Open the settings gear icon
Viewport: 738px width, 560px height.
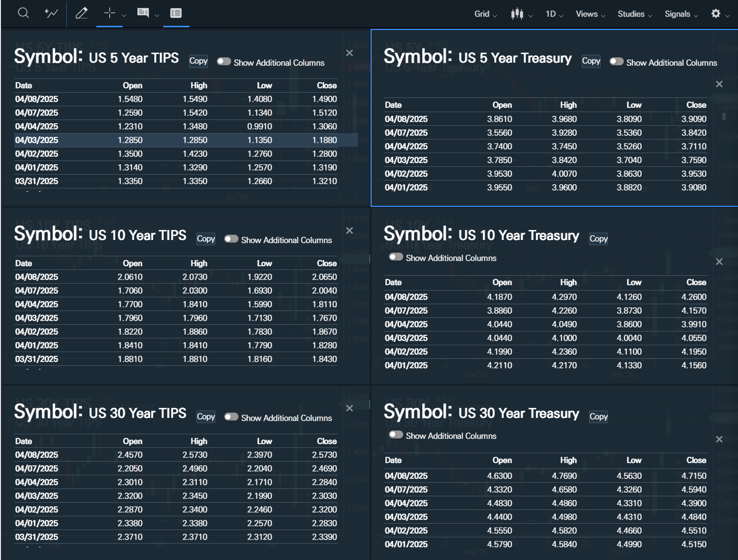coord(715,14)
